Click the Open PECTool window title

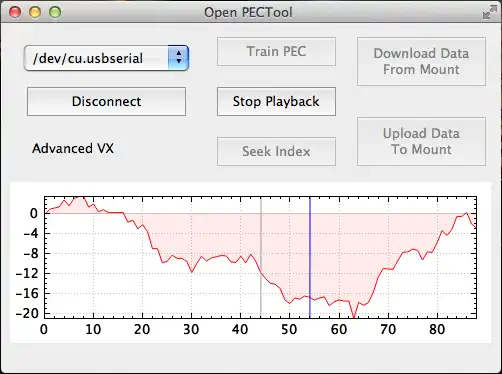248,12
